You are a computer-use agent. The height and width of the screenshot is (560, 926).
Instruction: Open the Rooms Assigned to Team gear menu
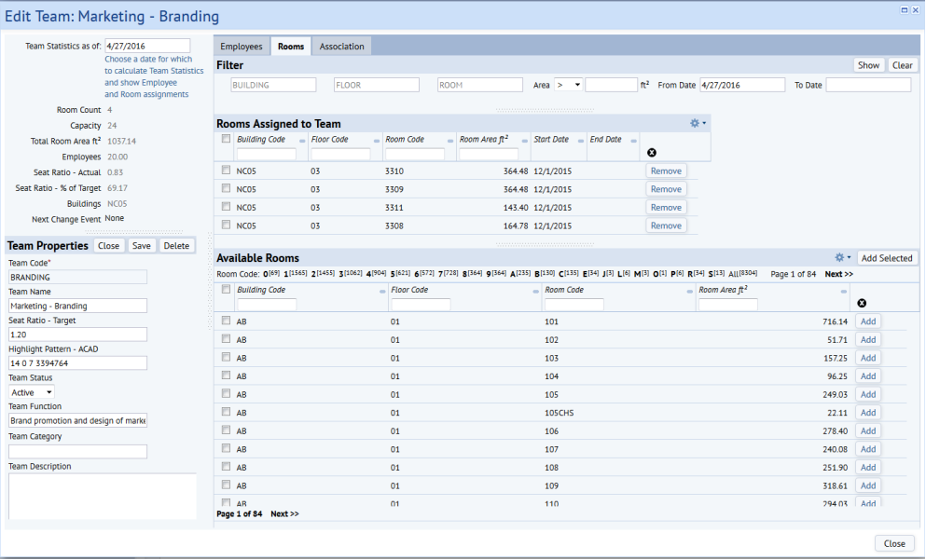pos(698,123)
